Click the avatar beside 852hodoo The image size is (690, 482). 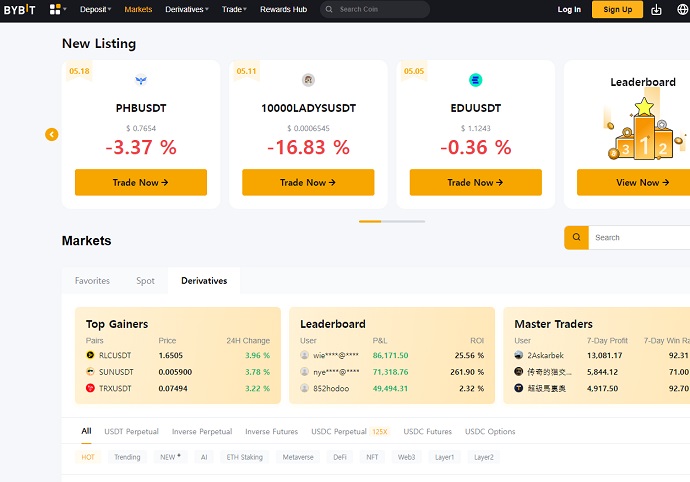305,388
